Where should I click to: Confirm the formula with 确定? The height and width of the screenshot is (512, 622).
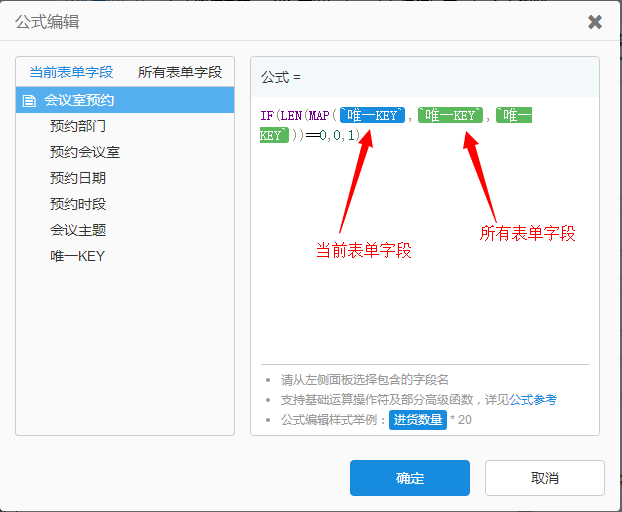click(409, 478)
